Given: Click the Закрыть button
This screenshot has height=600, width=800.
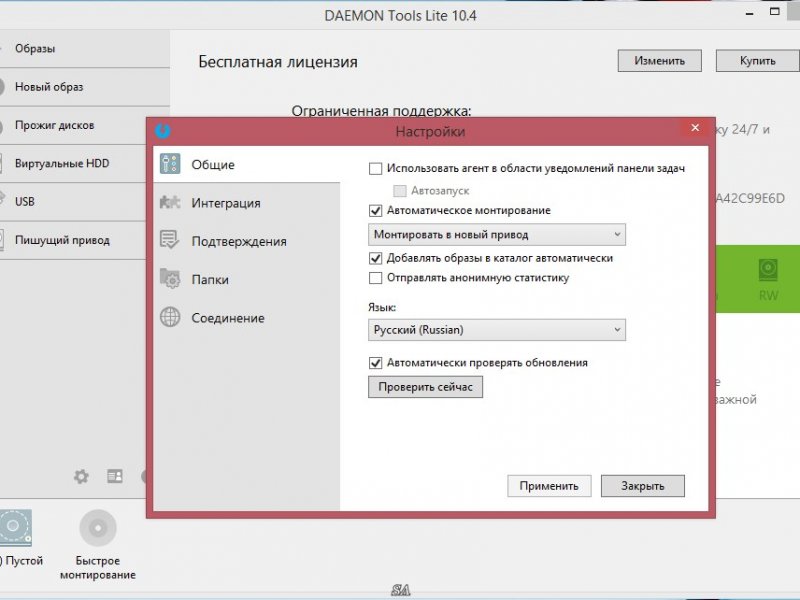Looking at the screenshot, I should [x=643, y=486].
